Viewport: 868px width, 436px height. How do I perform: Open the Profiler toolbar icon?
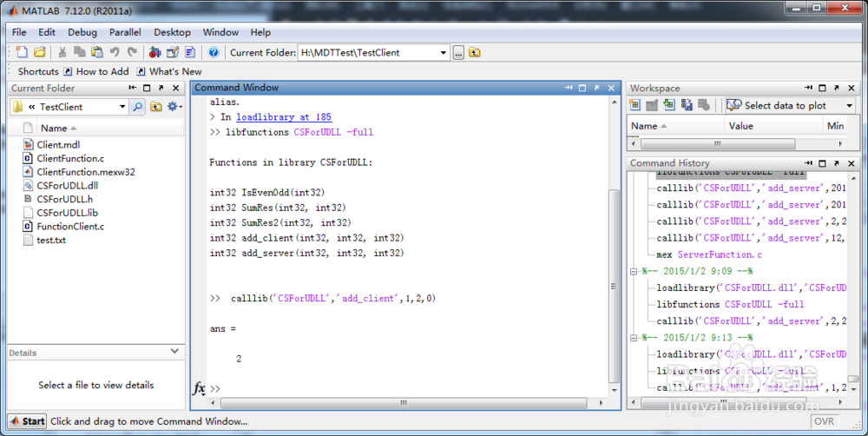point(190,52)
